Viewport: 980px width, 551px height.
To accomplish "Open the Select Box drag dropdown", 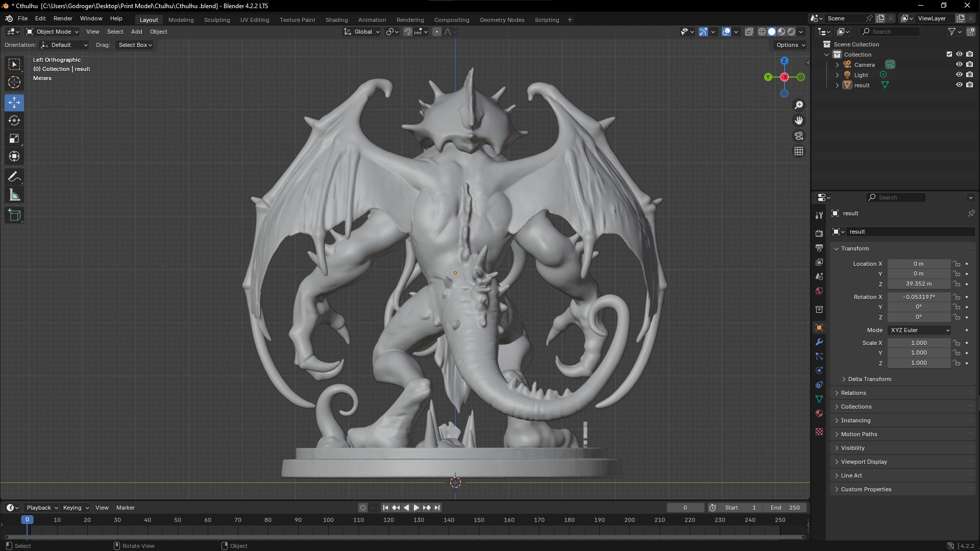I will (x=135, y=45).
